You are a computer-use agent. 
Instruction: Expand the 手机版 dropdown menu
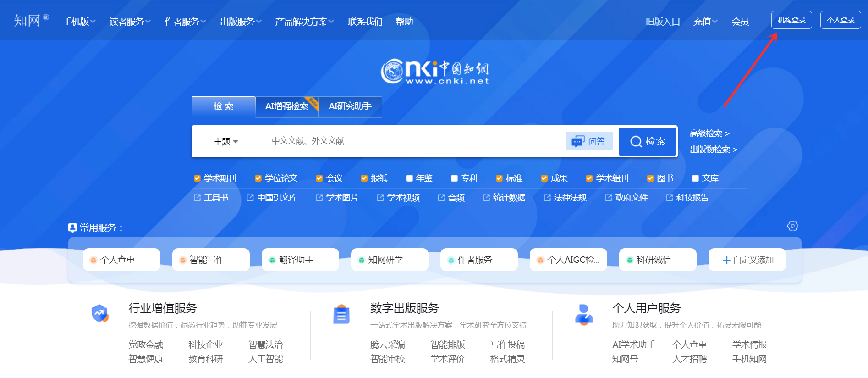pyautogui.click(x=79, y=22)
